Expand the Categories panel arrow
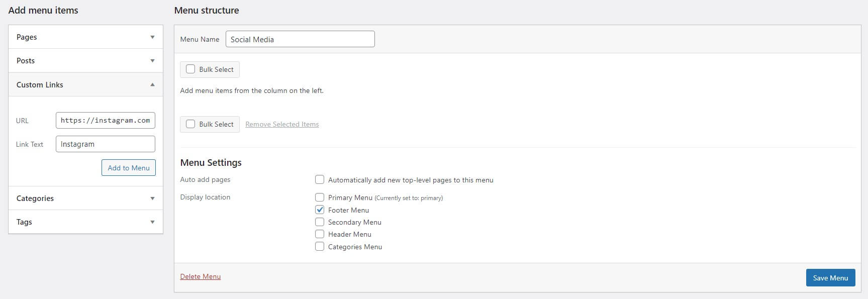The image size is (868, 299). click(152, 198)
